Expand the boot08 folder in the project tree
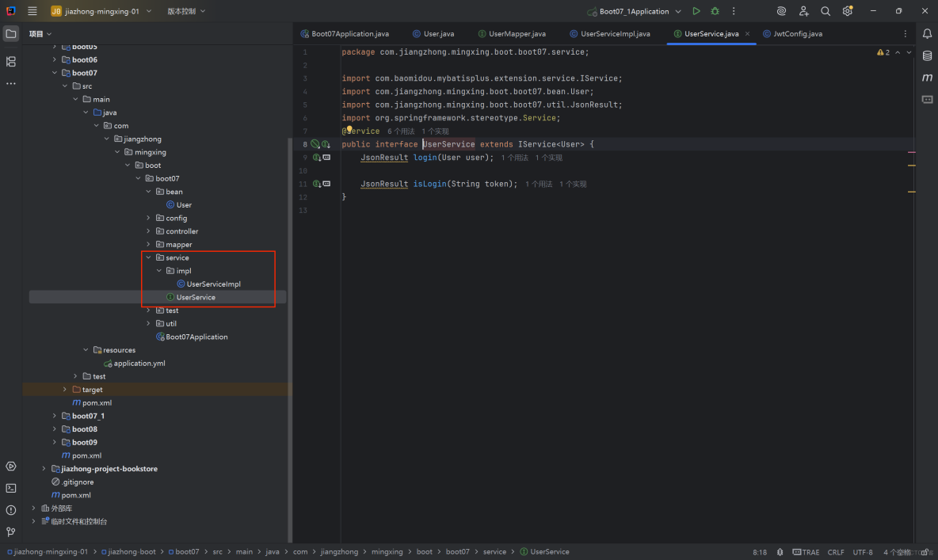The image size is (938, 560). 54,429
